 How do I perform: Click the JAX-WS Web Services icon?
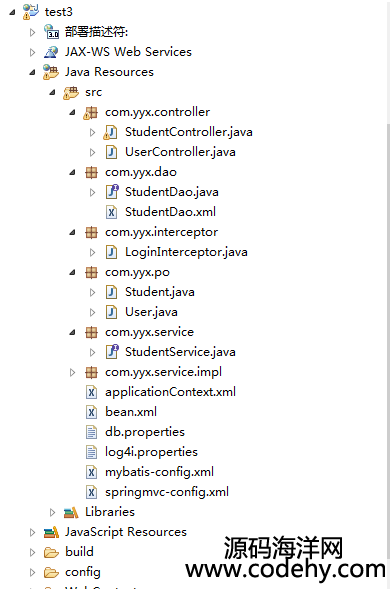tap(51, 52)
